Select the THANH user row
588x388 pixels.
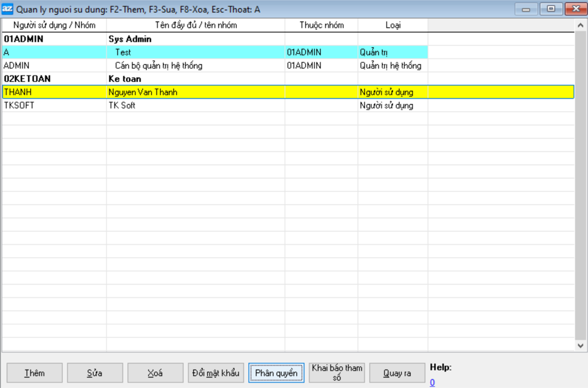[x=55, y=93]
